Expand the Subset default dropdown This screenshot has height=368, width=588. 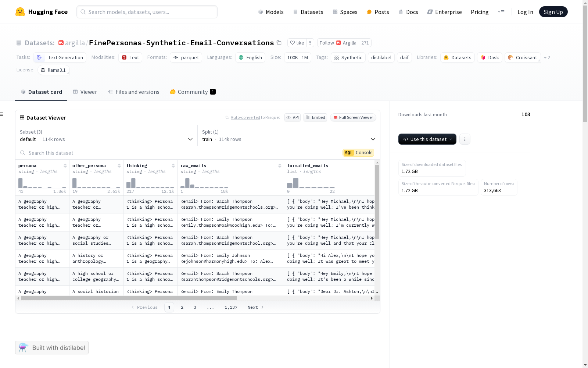pyautogui.click(x=107, y=135)
